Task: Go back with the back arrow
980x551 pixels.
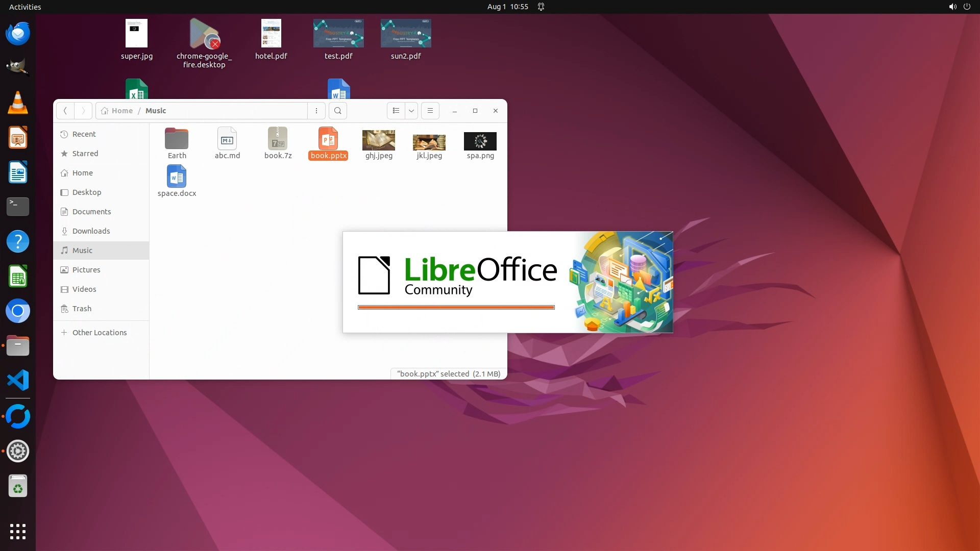Action: [x=65, y=111]
